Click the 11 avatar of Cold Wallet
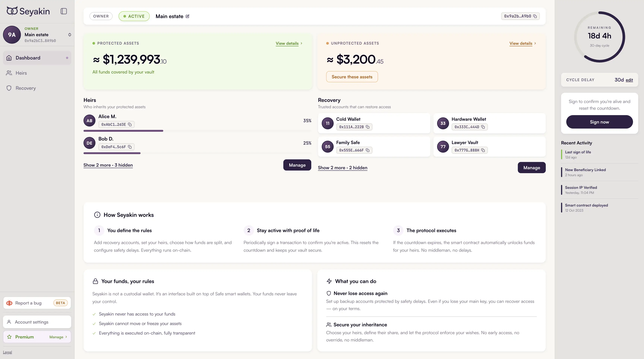The image size is (644, 359). pyautogui.click(x=327, y=123)
